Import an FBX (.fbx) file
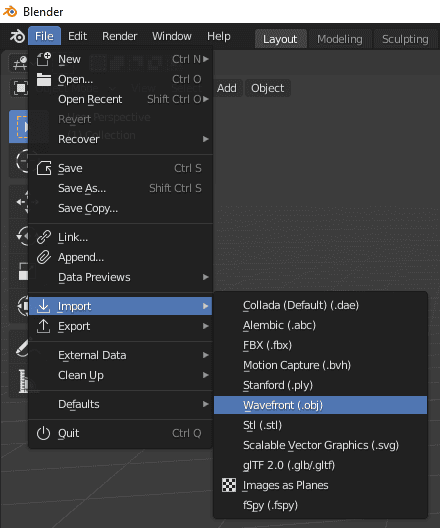The width and height of the screenshot is (440, 528). tap(320, 345)
